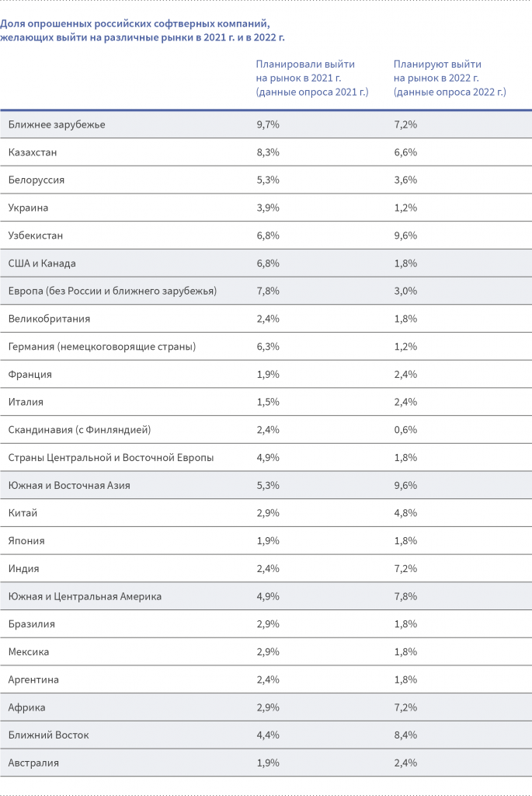Click the 2022 survey column header
Screen dimensions: 532x796
click(449, 78)
